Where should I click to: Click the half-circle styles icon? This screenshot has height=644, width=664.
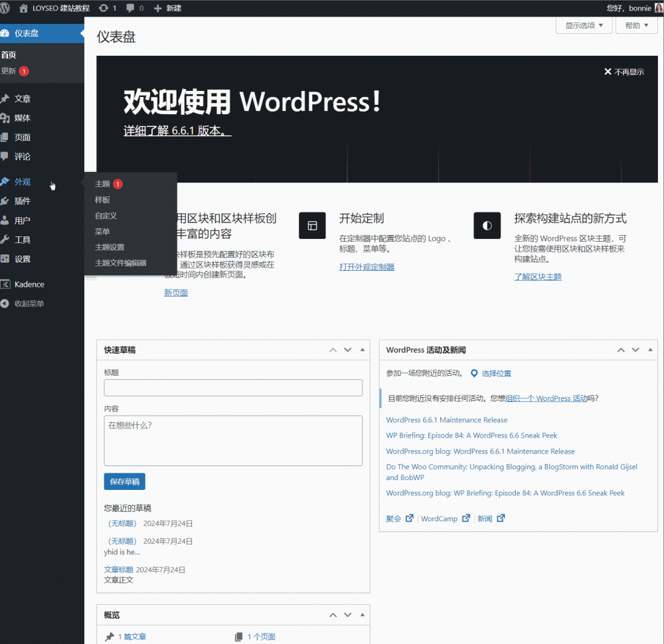point(487,226)
